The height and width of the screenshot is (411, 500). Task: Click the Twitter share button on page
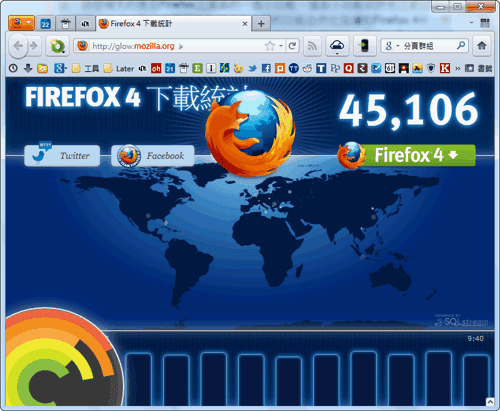pos(62,155)
